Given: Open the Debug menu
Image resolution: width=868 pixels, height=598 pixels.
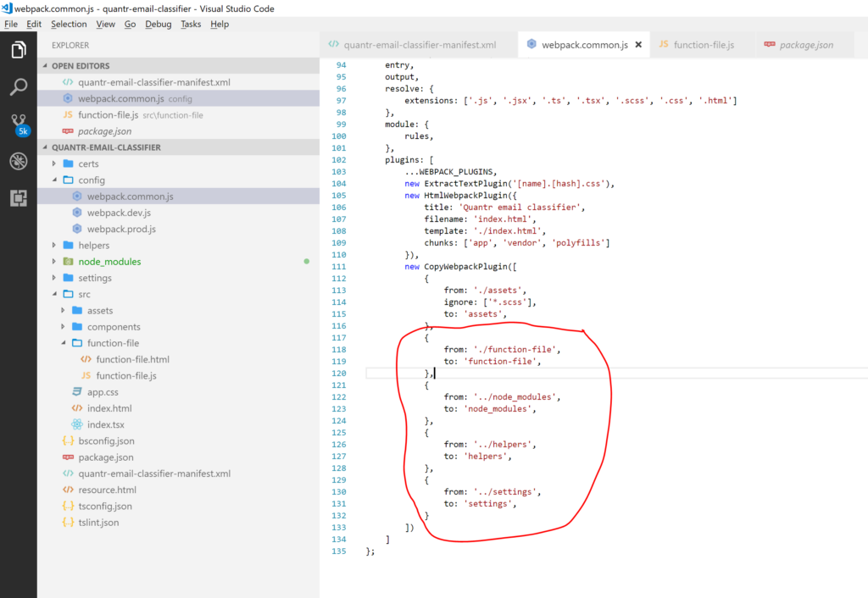Looking at the screenshot, I should [159, 24].
